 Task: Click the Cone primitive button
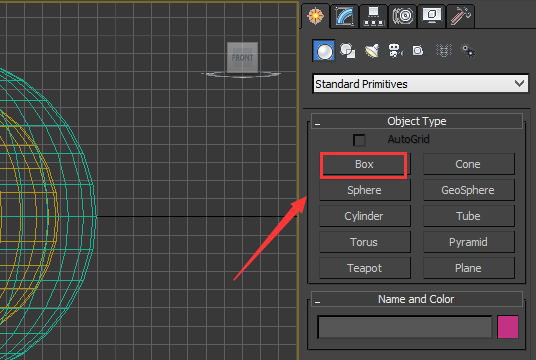tap(469, 164)
